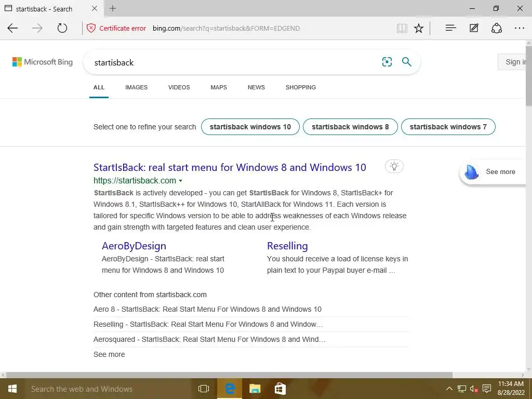Refine search with startisback windows 7
This screenshot has width=532, height=399.
(448, 127)
